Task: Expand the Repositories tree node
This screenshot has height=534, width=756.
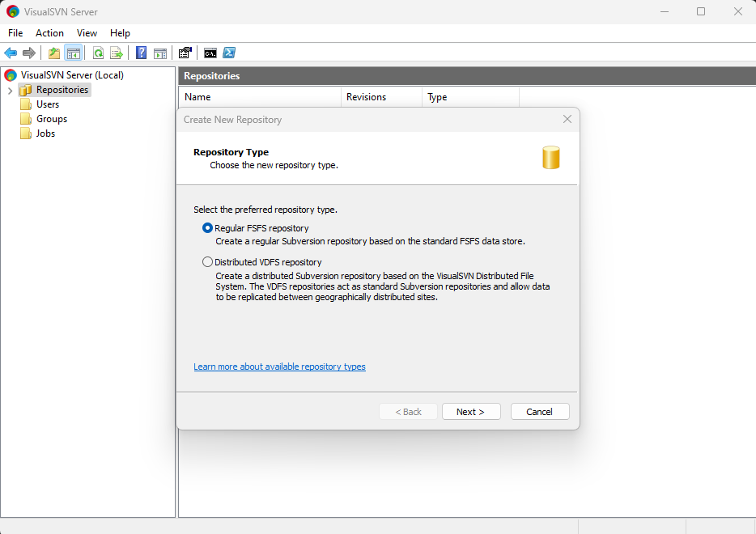Action: (10, 90)
